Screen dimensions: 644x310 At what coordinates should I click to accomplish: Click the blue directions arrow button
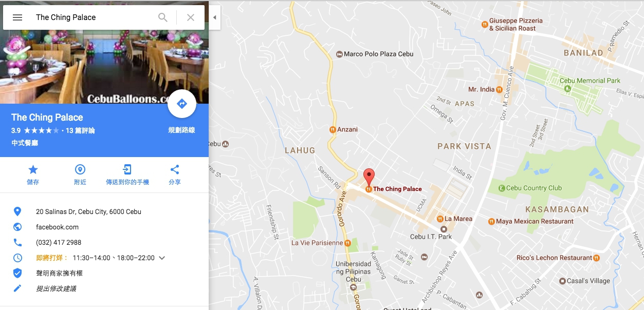[x=182, y=104]
